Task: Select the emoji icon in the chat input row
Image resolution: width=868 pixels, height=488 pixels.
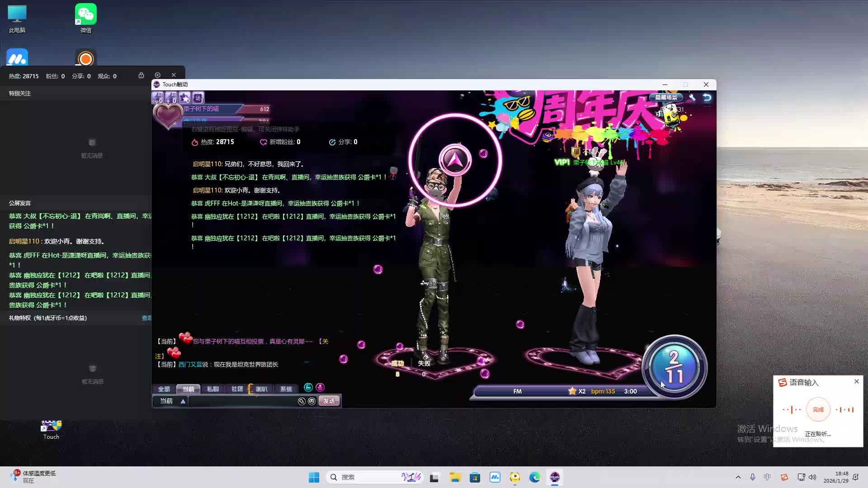Action: click(x=311, y=401)
